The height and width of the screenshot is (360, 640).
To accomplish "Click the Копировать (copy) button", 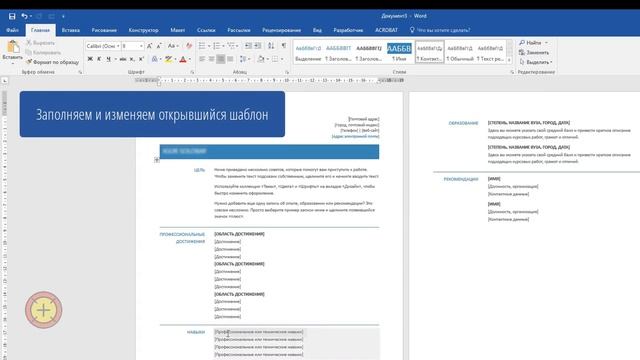I will click(43, 53).
